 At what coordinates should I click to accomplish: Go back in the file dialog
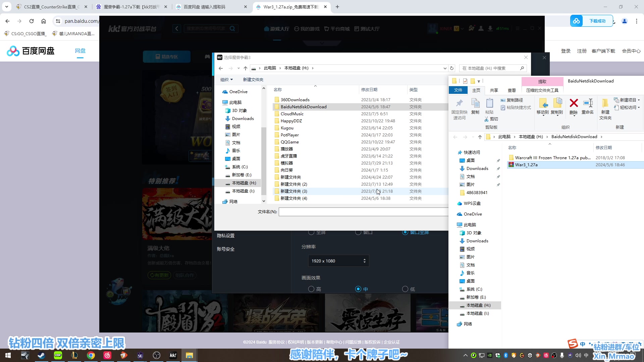tap(221, 68)
